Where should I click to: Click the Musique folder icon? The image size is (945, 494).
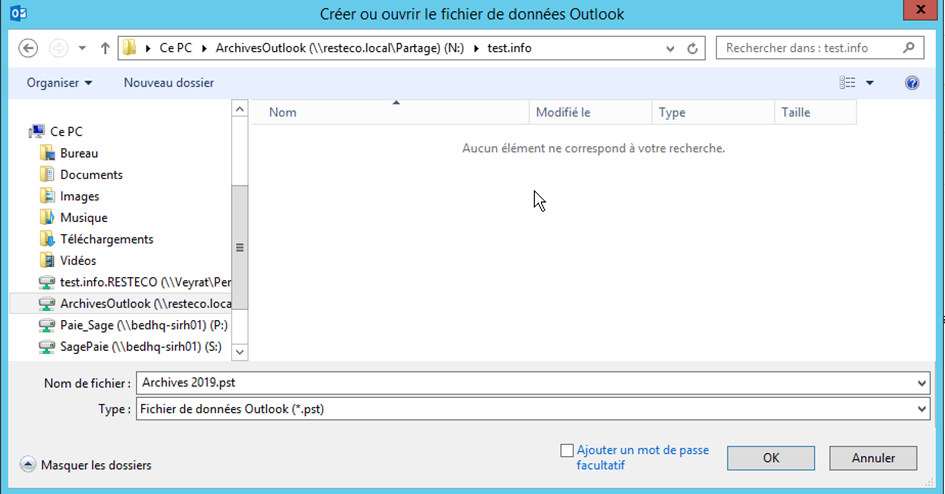[x=47, y=217]
